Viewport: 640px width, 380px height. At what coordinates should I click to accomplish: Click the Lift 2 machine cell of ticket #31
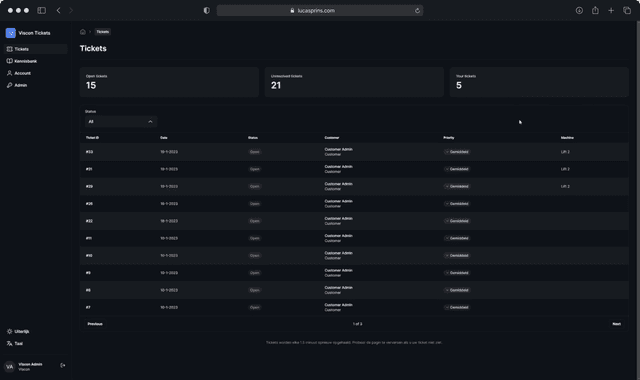[x=565, y=169]
